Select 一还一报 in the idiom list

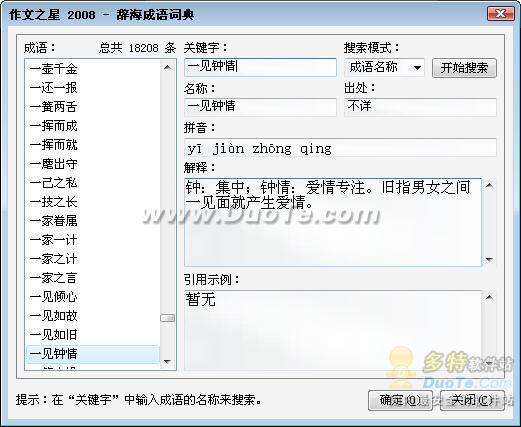click(x=93, y=88)
